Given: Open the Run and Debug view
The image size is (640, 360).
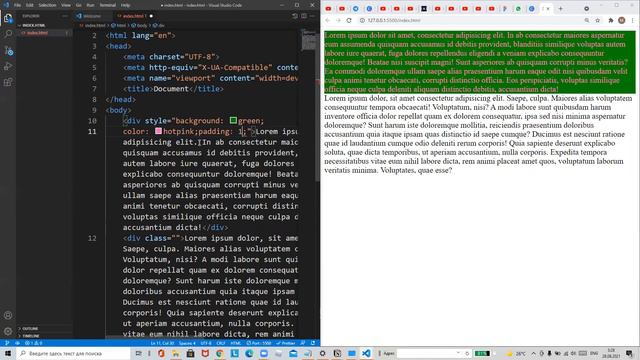Looking at the screenshot, I should tap(8, 66).
